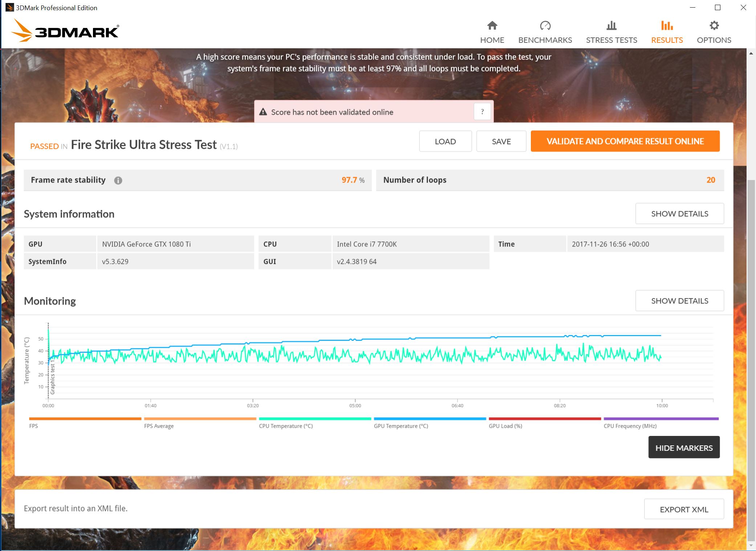Expand Monitoring section with Show Details
The image size is (756, 551).
679,301
